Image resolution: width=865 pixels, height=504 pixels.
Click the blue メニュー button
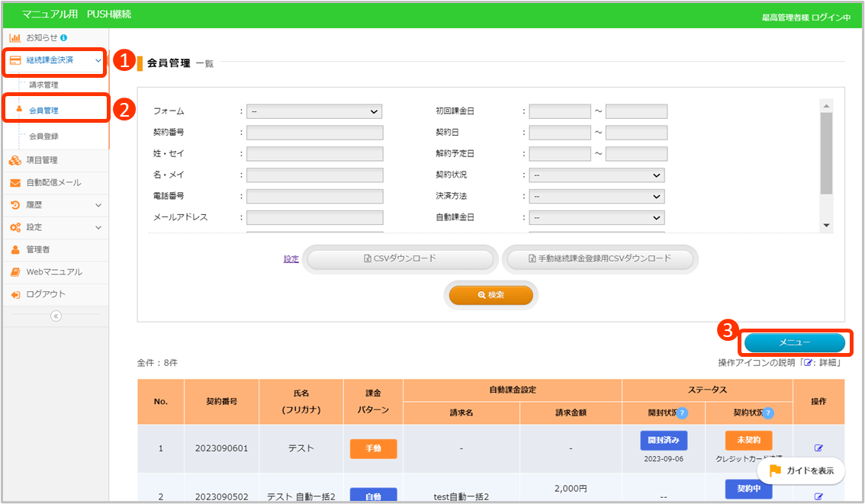pyautogui.click(x=794, y=343)
